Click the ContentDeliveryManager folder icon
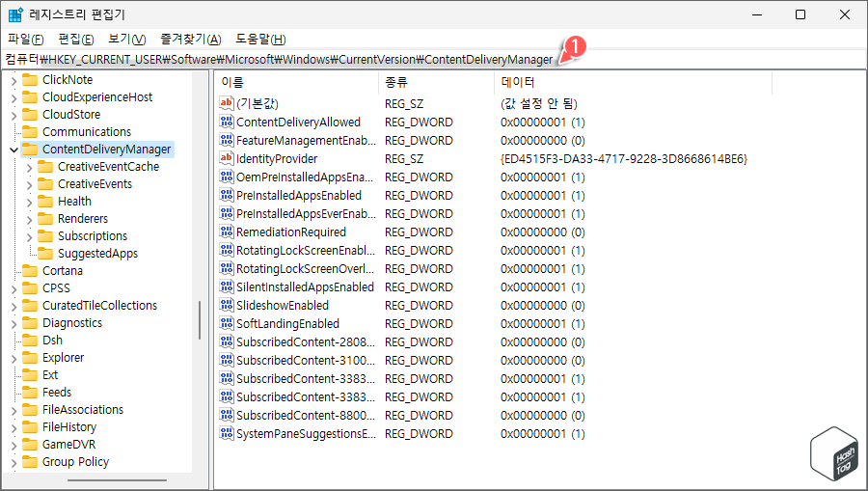 point(29,149)
